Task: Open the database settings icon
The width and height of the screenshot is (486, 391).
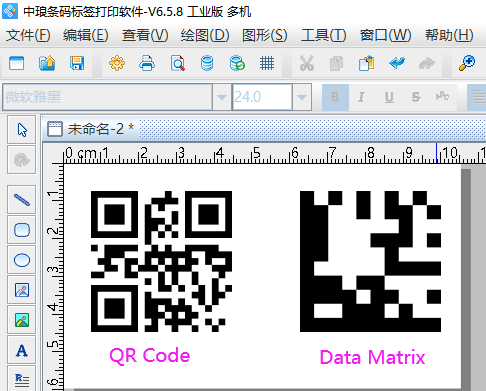Action: click(x=207, y=63)
